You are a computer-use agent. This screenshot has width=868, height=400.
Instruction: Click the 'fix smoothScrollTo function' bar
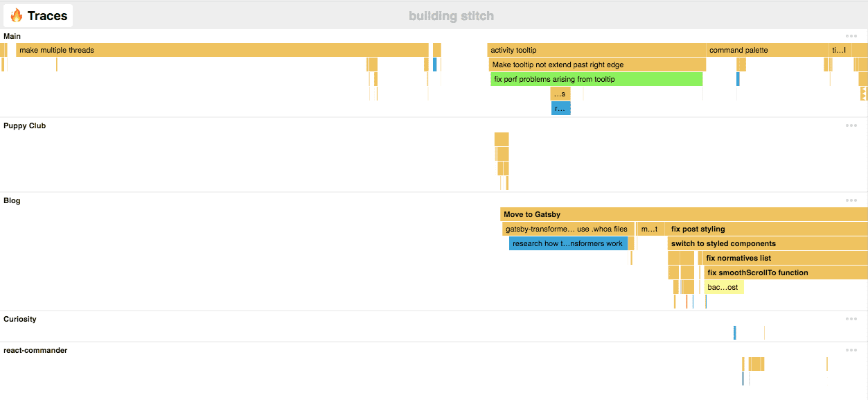point(786,272)
